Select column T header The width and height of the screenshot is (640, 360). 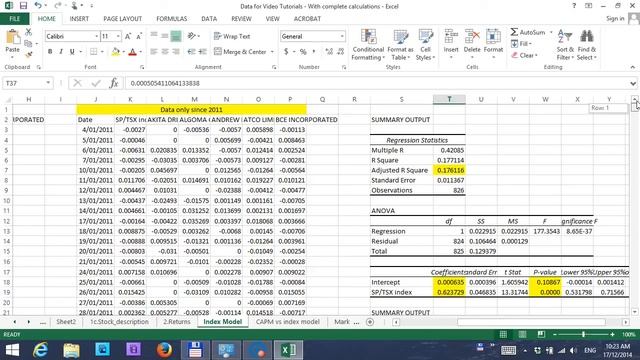pyautogui.click(x=449, y=99)
